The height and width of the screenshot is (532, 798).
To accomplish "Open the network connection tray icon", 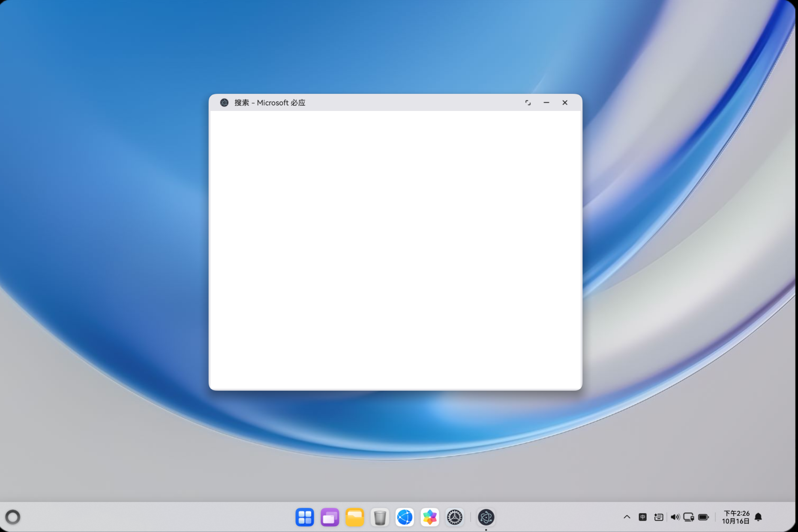I will coord(689,517).
